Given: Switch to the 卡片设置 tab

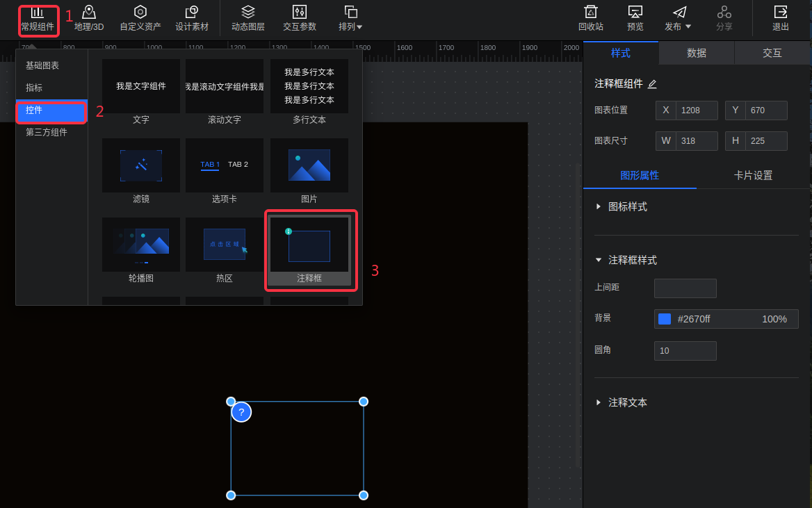Looking at the screenshot, I should coord(753,175).
